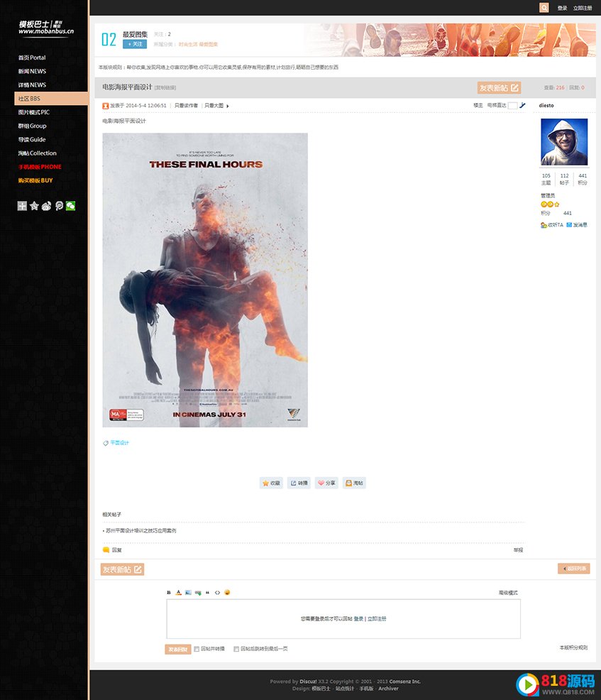This screenshot has height=700, width=601.
Task: Click the 立即注册 link inside reply box
Action: pyautogui.click(x=377, y=619)
